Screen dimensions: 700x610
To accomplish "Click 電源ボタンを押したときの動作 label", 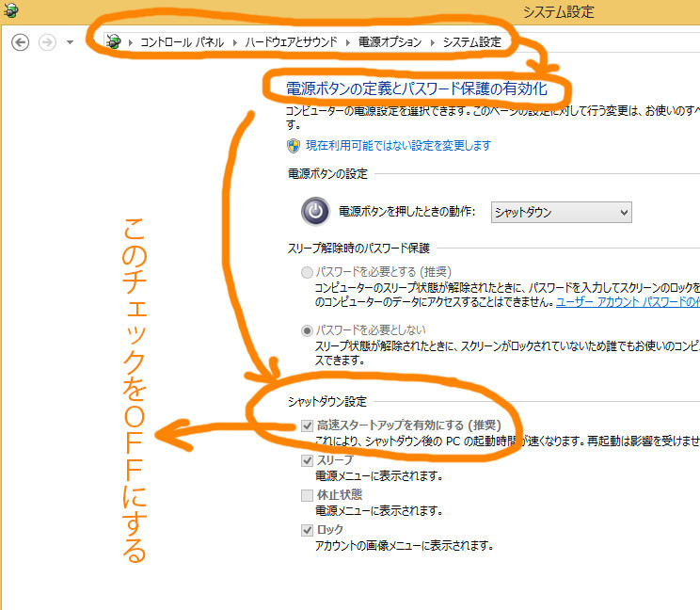I will point(406,211).
